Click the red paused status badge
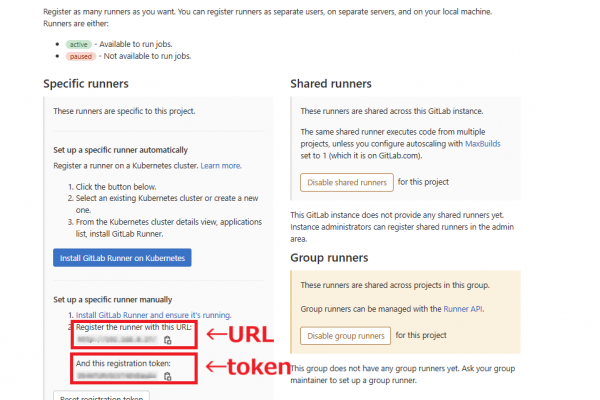Image resolution: width=600 pixels, height=400 pixels. click(80, 56)
